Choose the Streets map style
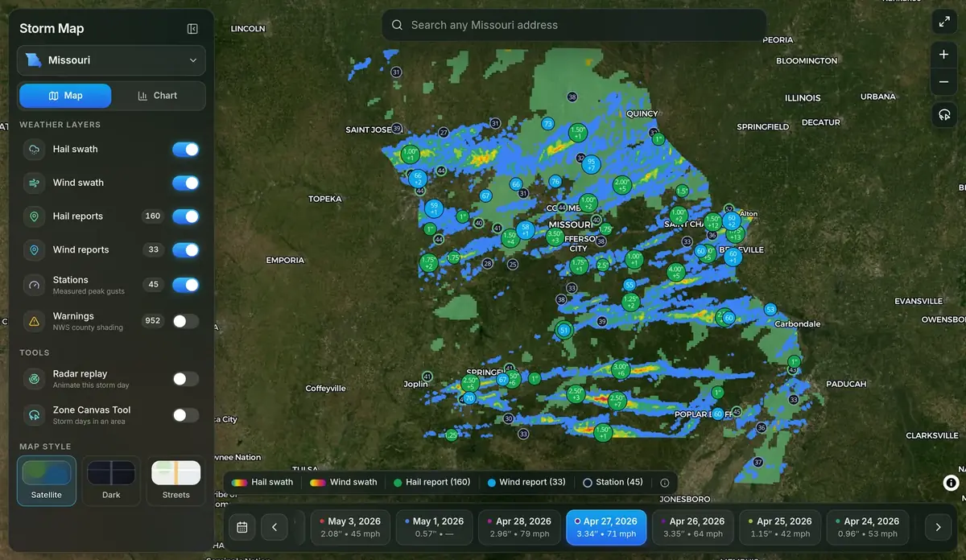Screen dimensions: 966x560 point(176,480)
